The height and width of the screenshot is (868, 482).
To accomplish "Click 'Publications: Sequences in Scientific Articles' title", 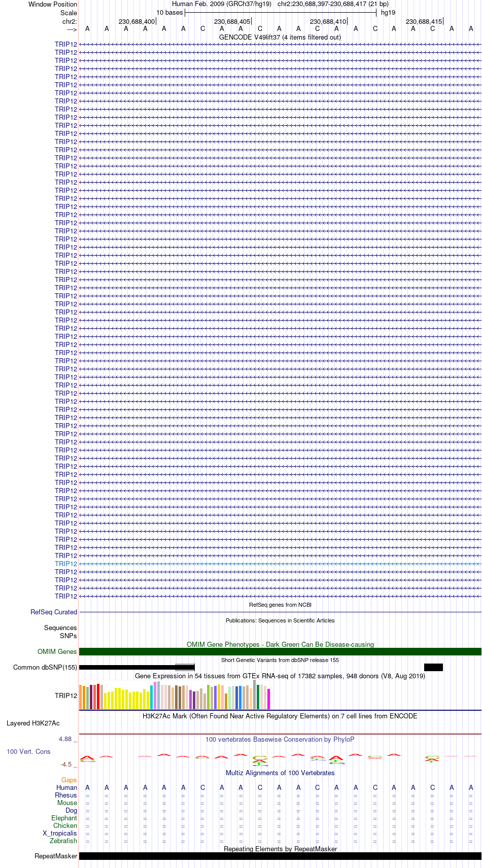I will coord(280,620).
